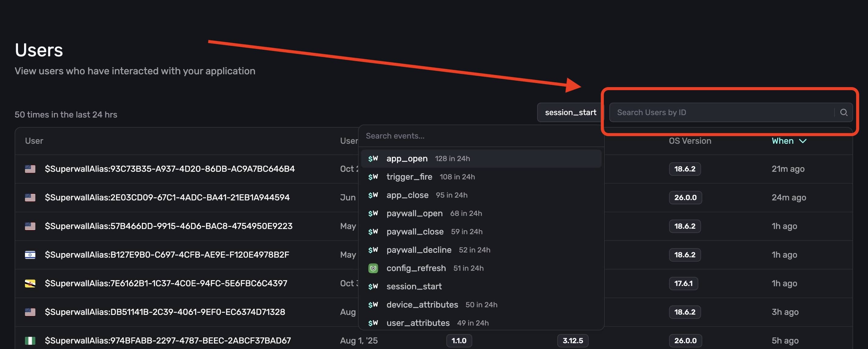Select trigger_fire from events list
The width and height of the screenshot is (868, 349).
point(409,177)
